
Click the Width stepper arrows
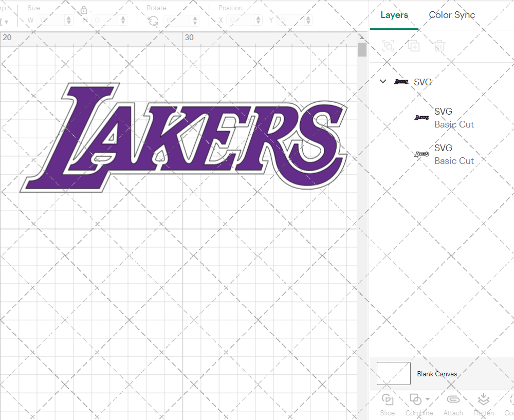coord(68,21)
